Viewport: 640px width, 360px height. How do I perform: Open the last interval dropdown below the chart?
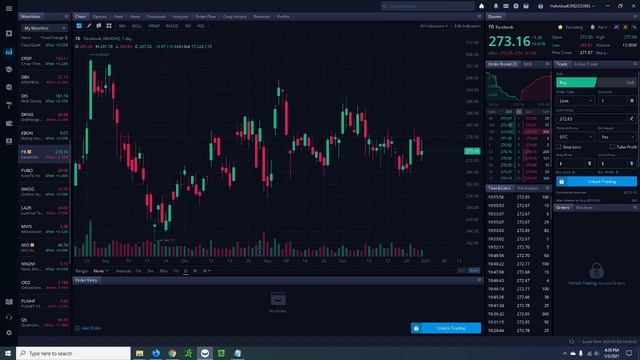point(207,271)
